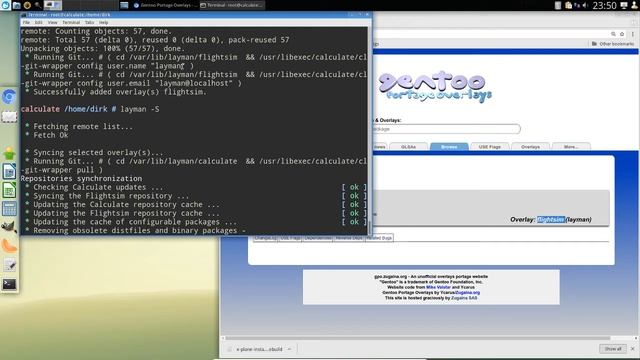
Task: Click Show all downloads button
Action: pos(613,349)
